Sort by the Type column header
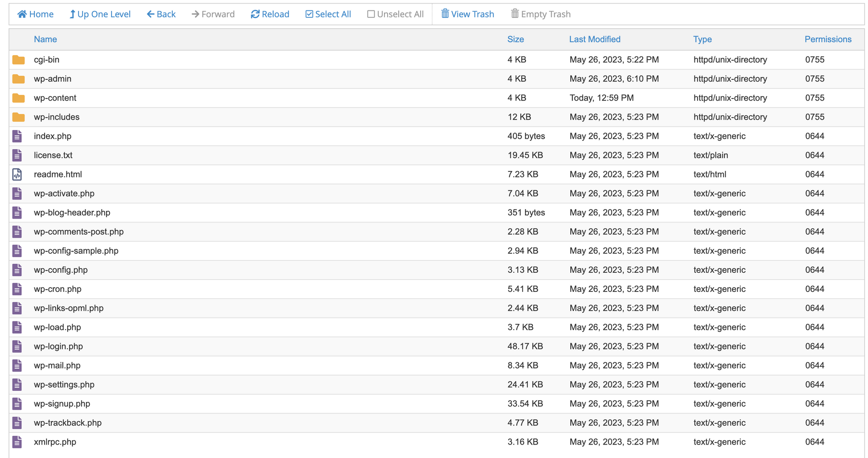Screen dimensions: 868x458 pos(702,39)
